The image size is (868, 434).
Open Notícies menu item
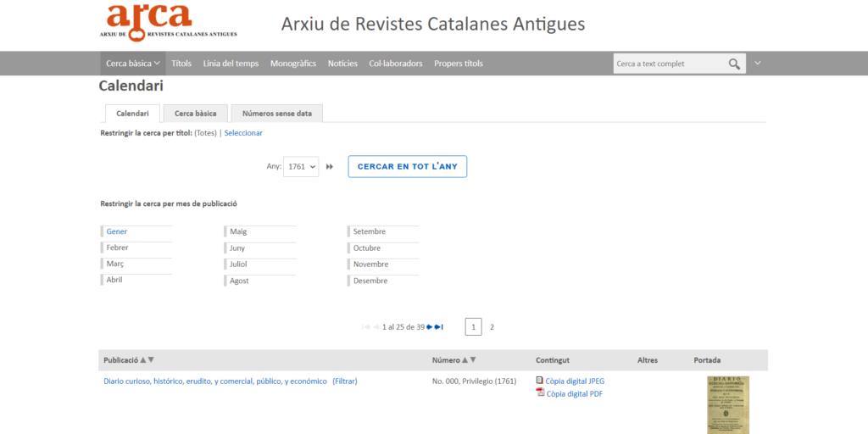pos(342,64)
